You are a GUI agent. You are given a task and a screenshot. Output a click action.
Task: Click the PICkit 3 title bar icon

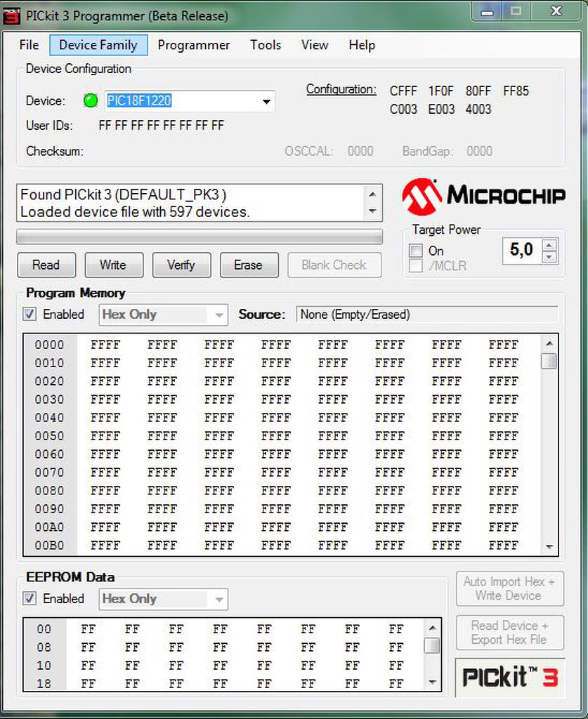11,15
